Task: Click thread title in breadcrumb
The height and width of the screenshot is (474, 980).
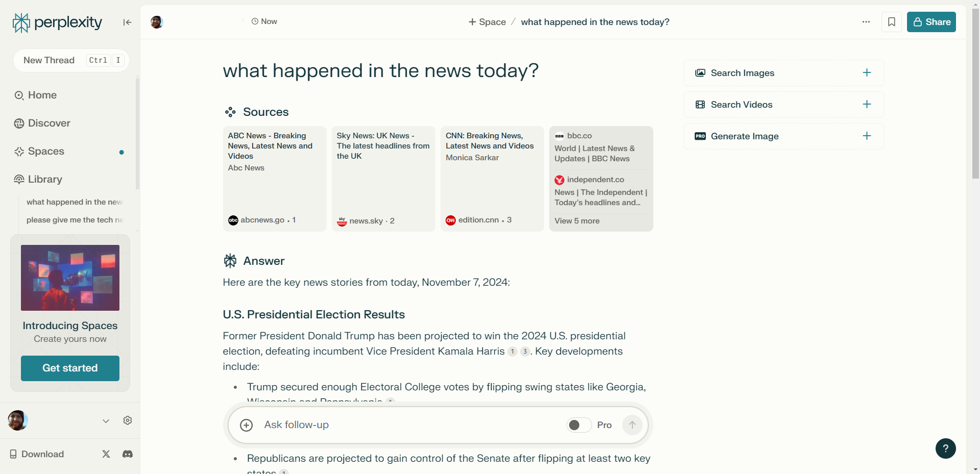Action: pos(595,22)
